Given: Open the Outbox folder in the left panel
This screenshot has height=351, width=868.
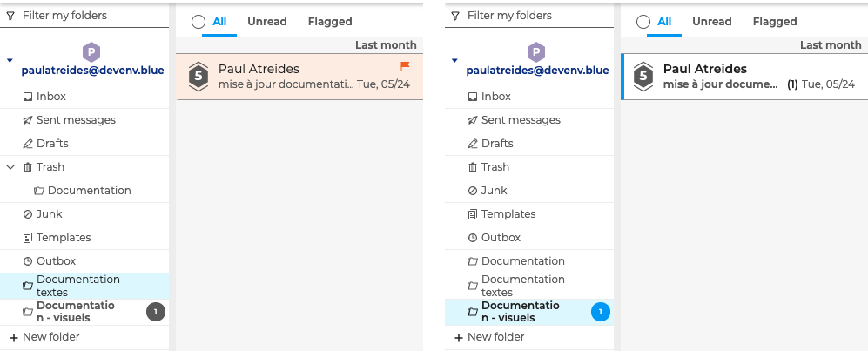Looking at the screenshot, I should tap(84, 260).
